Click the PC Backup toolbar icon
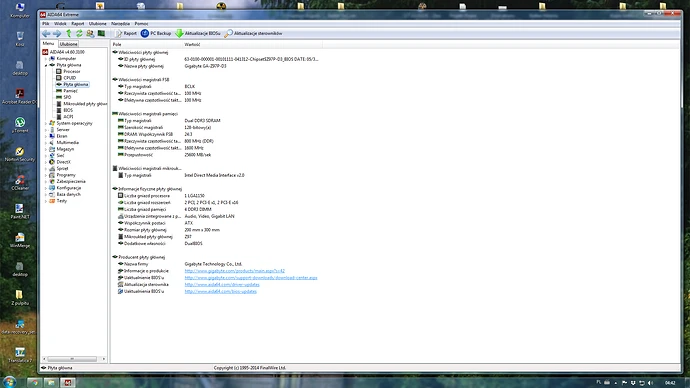Viewport: 690px width, 388px height. click(145, 33)
